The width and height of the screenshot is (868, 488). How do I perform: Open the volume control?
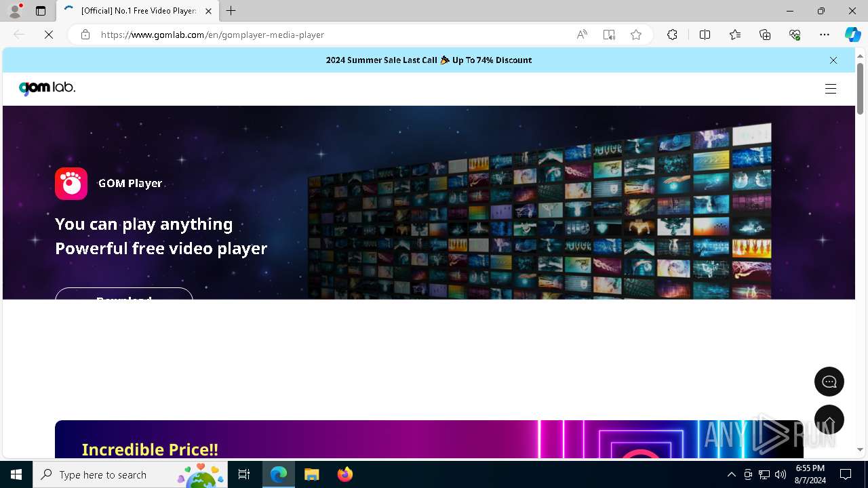point(781,474)
